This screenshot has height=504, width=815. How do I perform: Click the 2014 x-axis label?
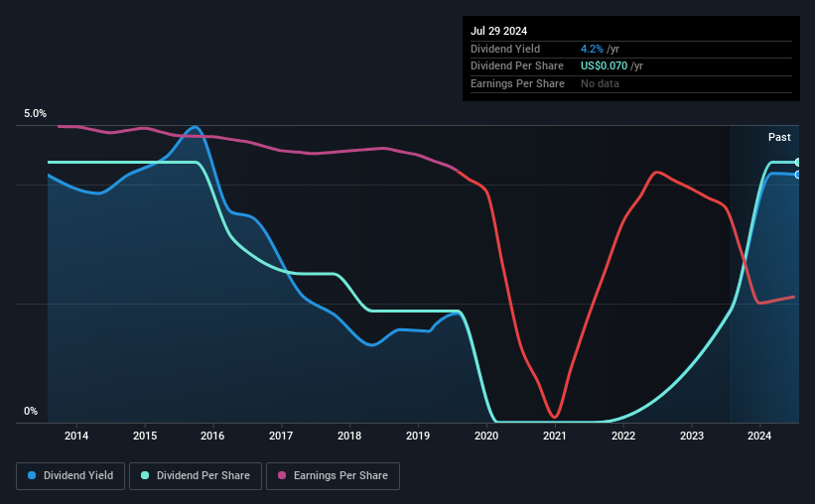pos(76,436)
